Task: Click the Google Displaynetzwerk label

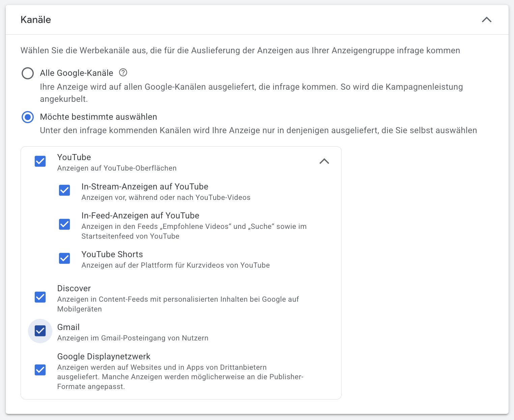Action: click(x=104, y=357)
